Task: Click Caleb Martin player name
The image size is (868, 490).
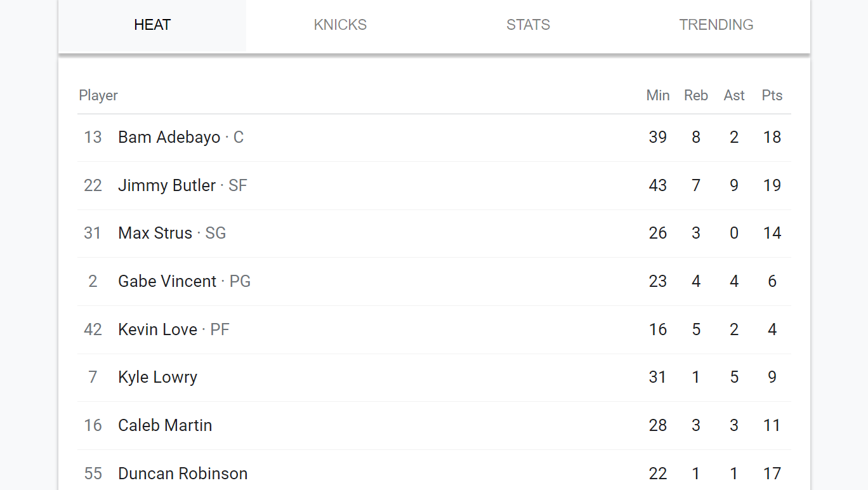Action: 165,426
